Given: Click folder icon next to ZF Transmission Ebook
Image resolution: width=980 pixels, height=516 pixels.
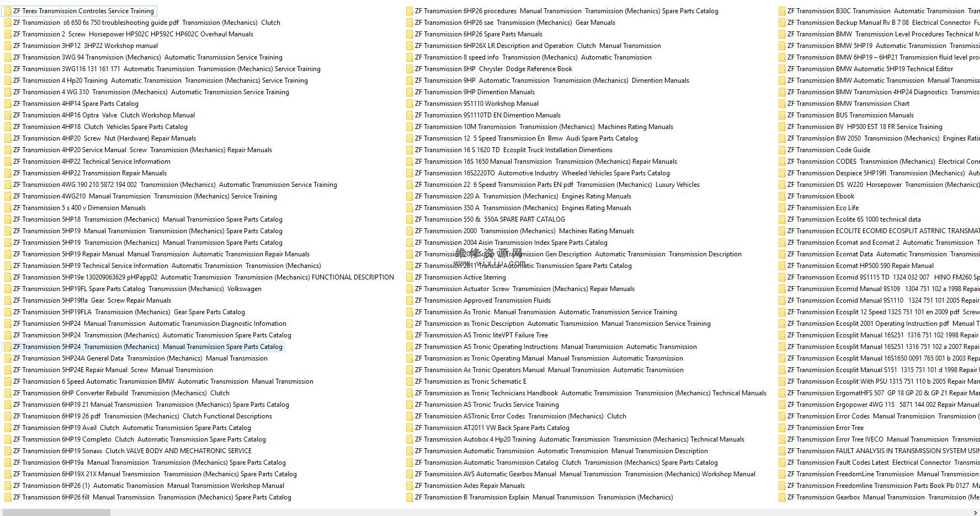Looking at the screenshot, I should click(782, 196).
